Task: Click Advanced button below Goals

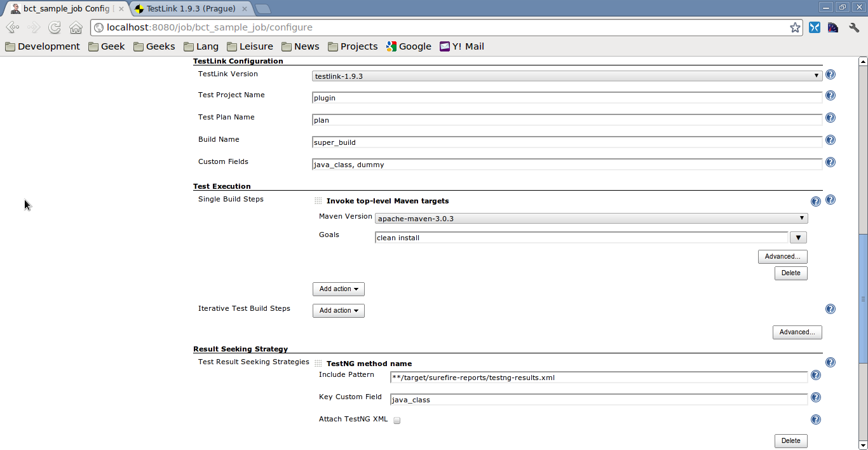Action: [782, 257]
